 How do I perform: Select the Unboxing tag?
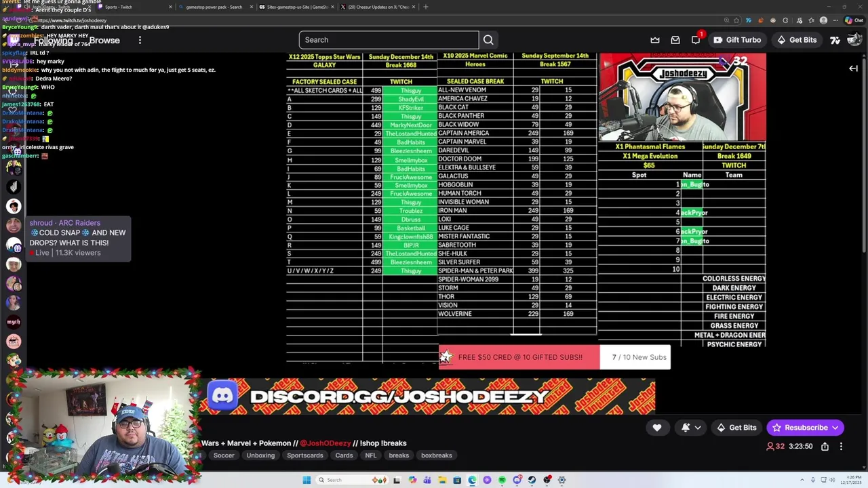[260, 455]
